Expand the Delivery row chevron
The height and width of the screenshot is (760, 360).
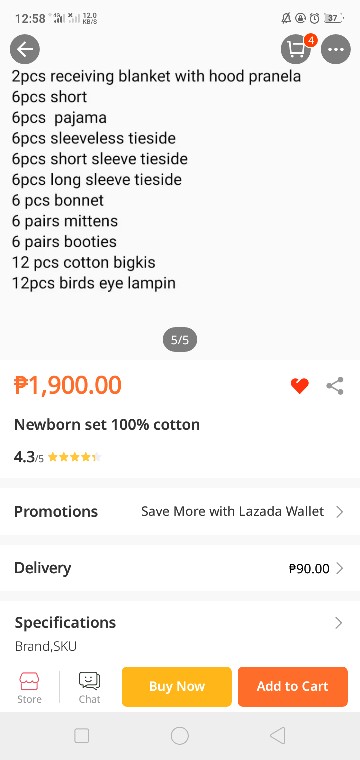(340, 568)
